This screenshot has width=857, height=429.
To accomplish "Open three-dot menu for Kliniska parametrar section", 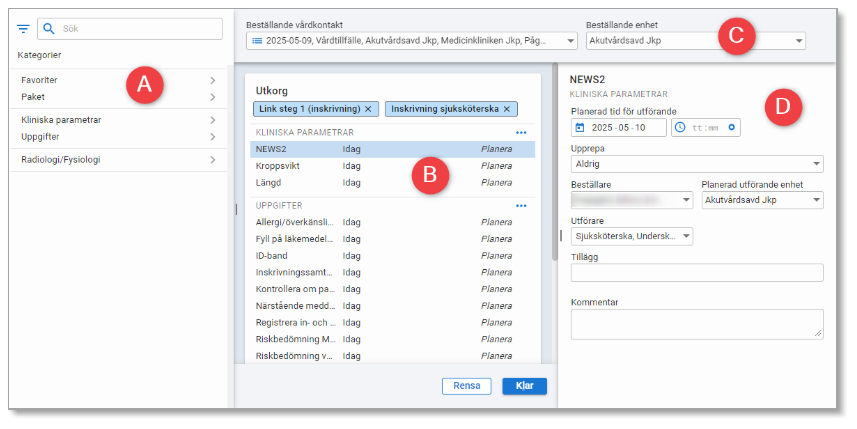I will click(520, 132).
